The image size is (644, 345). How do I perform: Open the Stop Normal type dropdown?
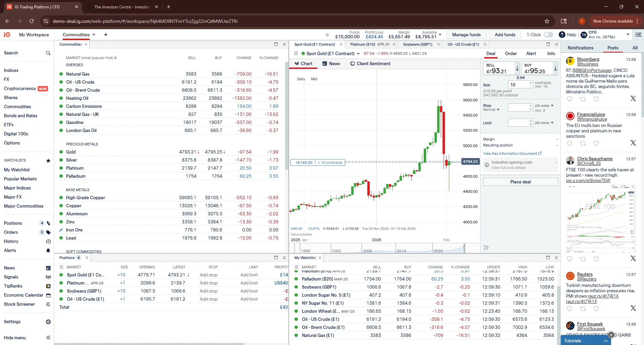click(x=492, y=110)
